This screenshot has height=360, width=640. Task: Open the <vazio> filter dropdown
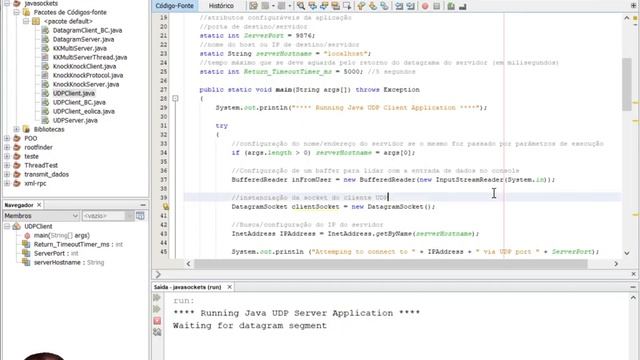pos(108,216)
